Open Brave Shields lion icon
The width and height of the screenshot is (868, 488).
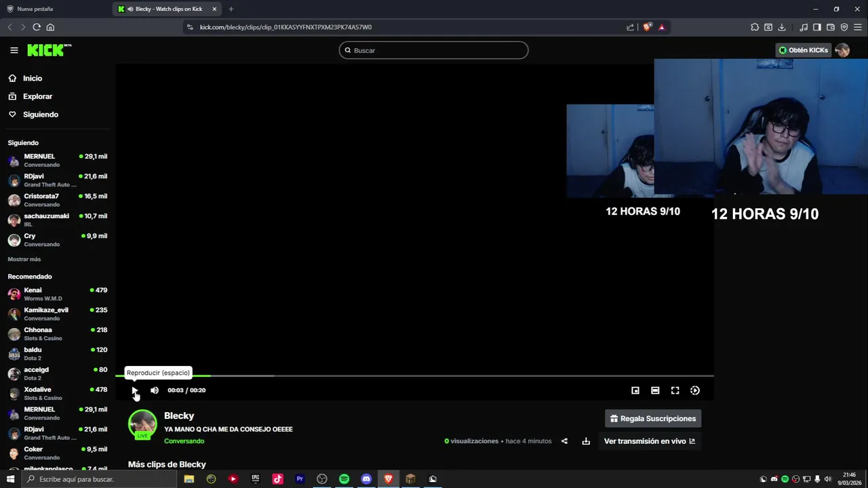(647, 27)
